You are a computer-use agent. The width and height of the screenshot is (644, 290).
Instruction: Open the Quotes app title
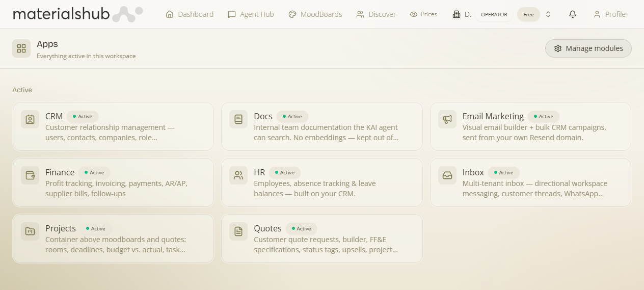coord(268,228)
